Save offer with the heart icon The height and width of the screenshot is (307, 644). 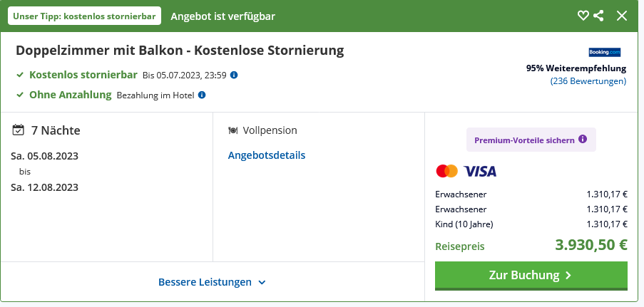coord(583,16)
